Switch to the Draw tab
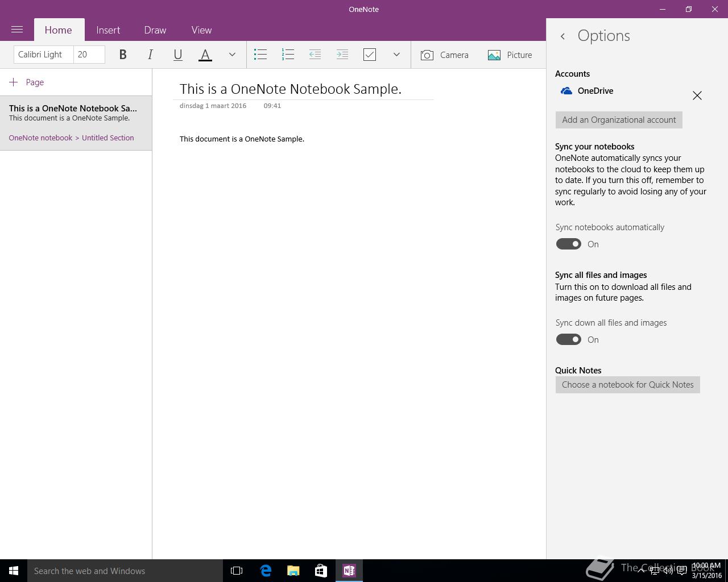The height and width of the screenshot is (582, 728). [x=155, y=30]
